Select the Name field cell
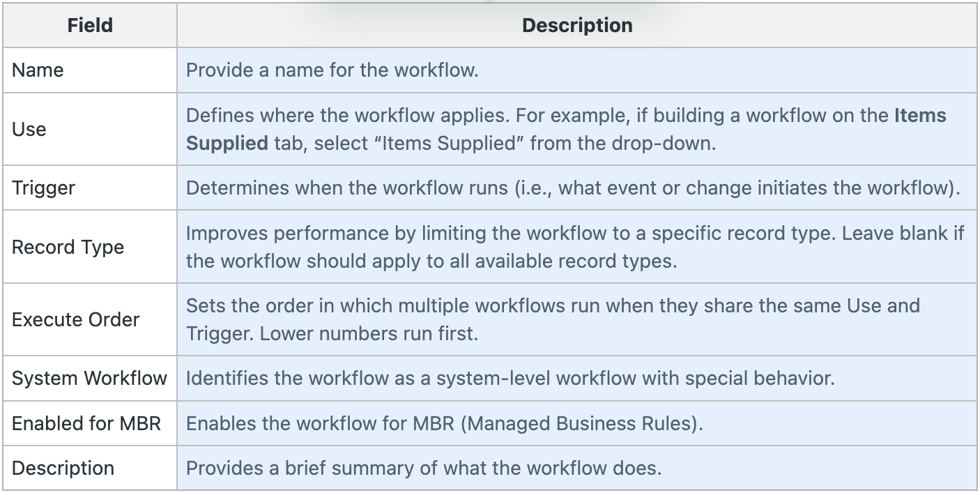The height and width of the screenshot is (495, 980). pos(90,70)
